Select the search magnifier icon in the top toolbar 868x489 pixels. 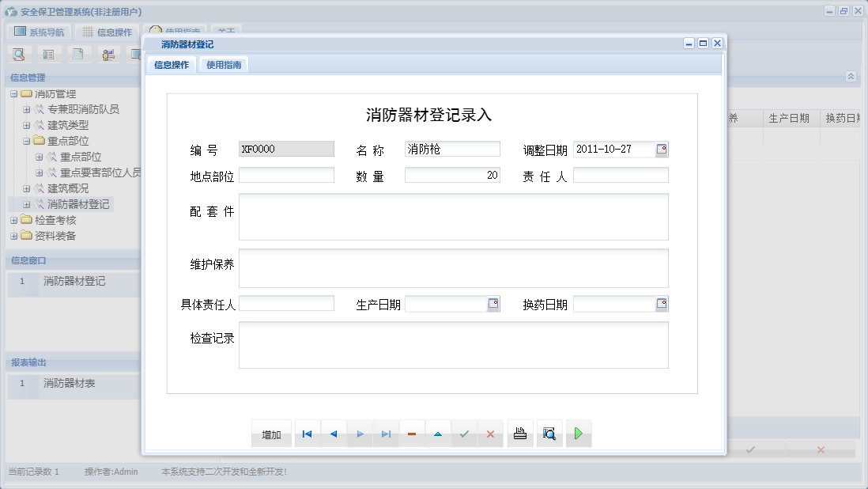[x=19, y=54]
